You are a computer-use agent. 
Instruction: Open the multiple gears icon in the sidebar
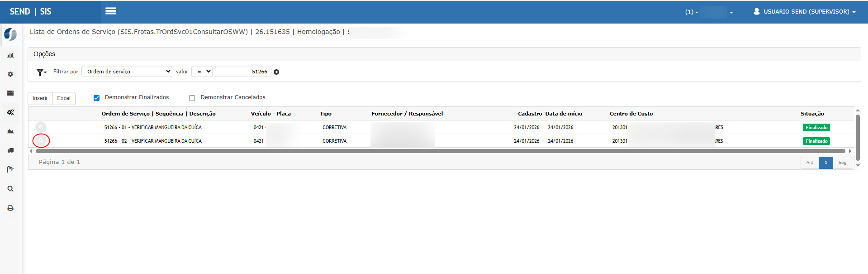(10, 112)
